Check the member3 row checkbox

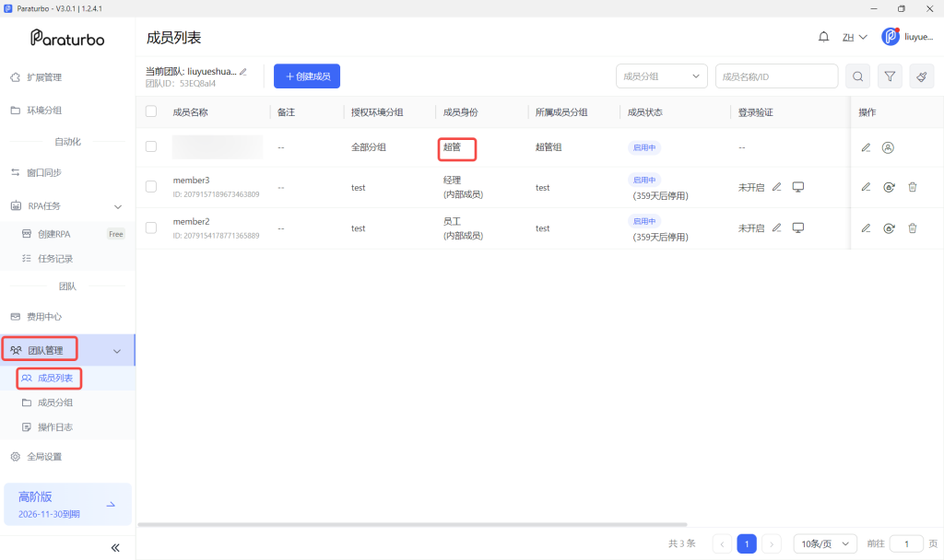click(x=151, y=186)
